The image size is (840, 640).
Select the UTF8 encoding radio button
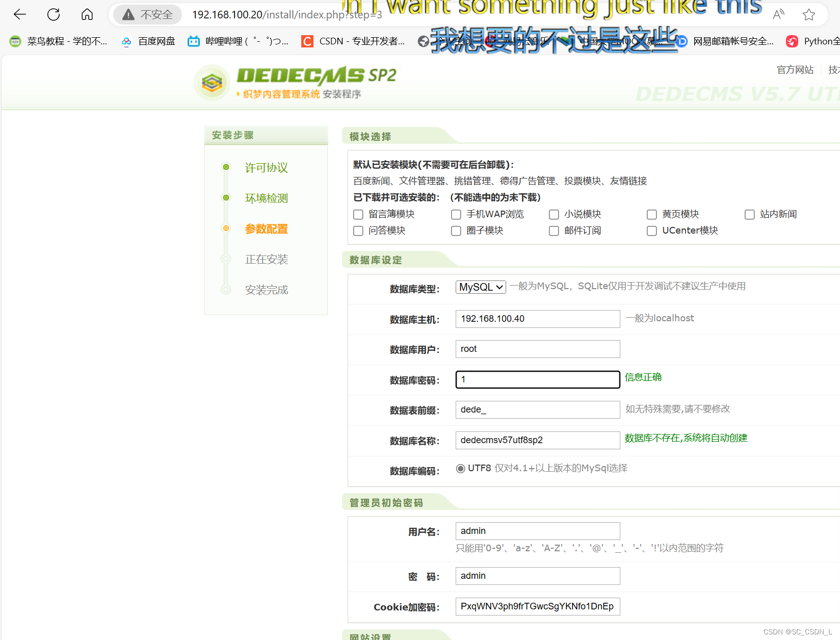coord(461,468)
